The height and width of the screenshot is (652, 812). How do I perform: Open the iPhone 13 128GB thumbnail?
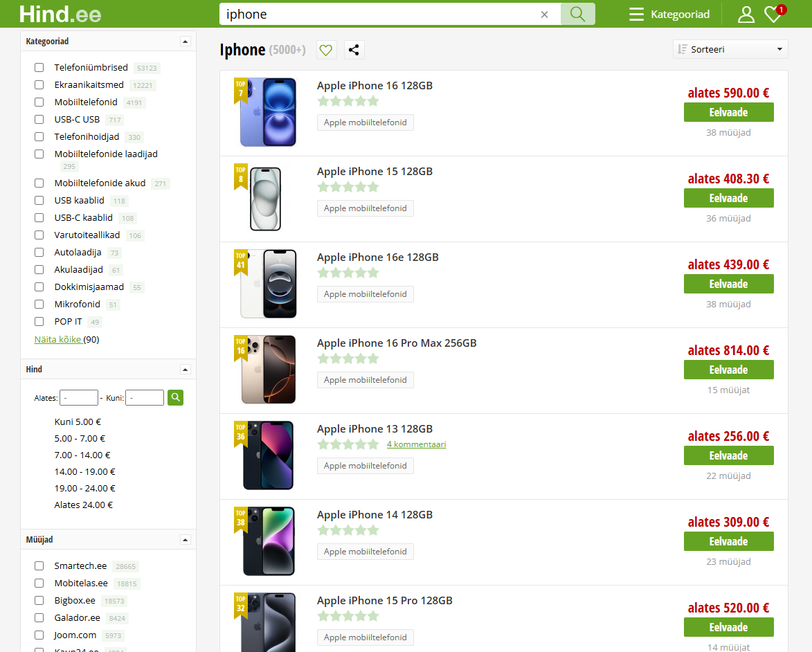tap(269, 455)
